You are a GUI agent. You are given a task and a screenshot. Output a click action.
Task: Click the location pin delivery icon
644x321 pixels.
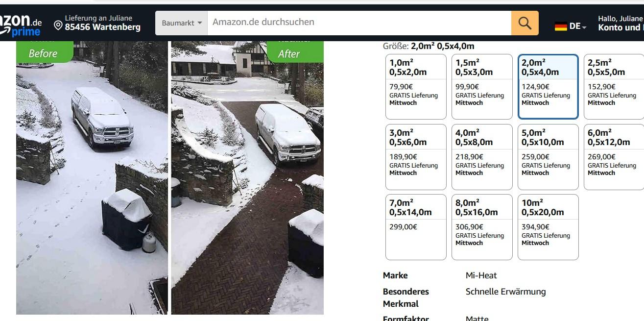(x=58, y=25)
